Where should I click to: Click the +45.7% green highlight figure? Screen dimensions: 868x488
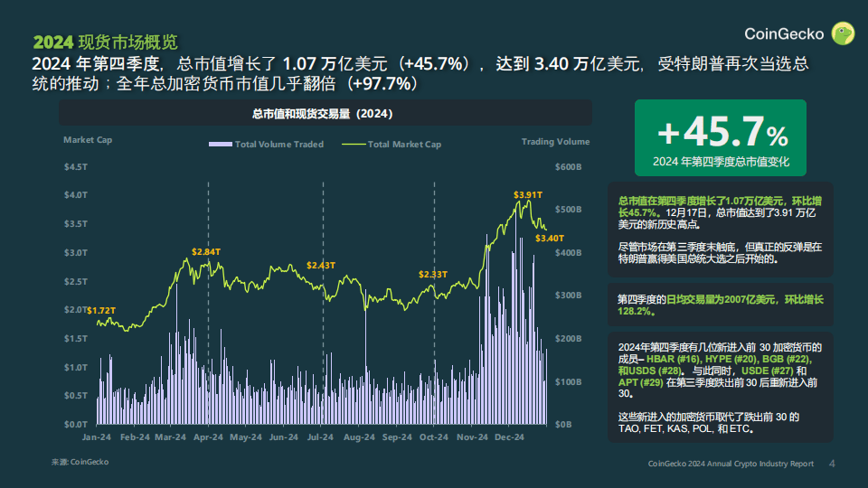point(722,132)
